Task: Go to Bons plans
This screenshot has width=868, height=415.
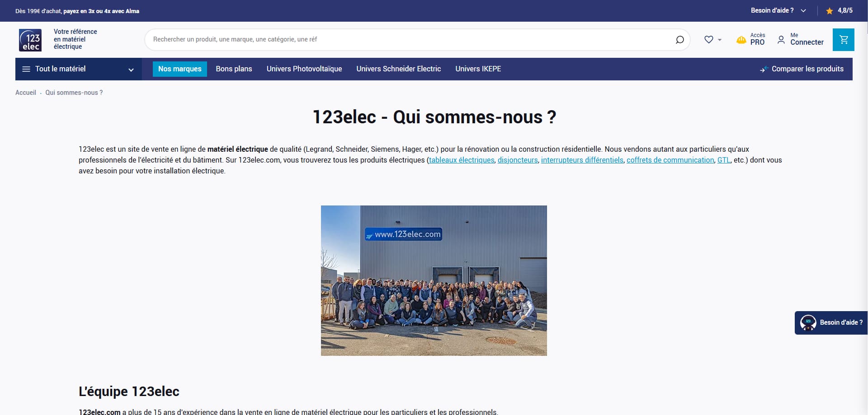Action: tap(234, 69)
